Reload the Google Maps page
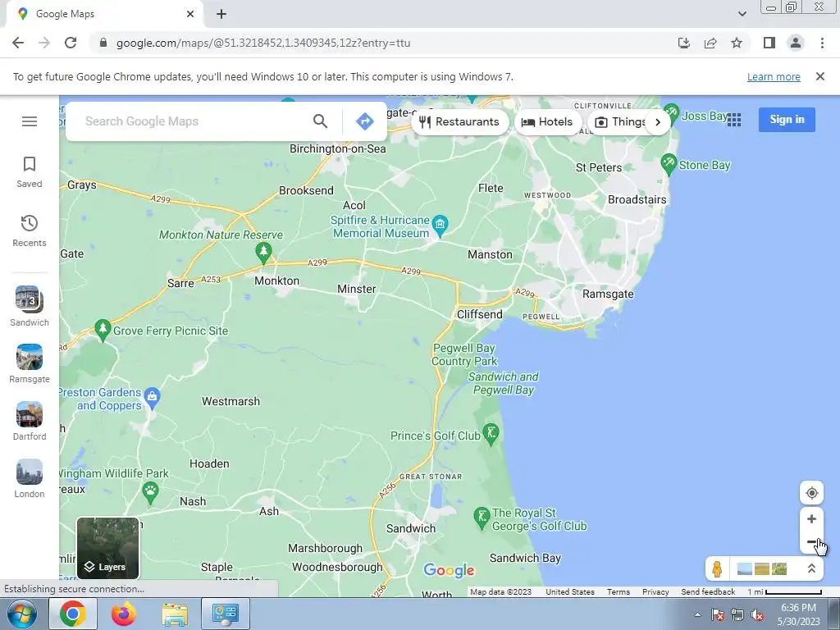840x630 pixels. tap(71, 43)
